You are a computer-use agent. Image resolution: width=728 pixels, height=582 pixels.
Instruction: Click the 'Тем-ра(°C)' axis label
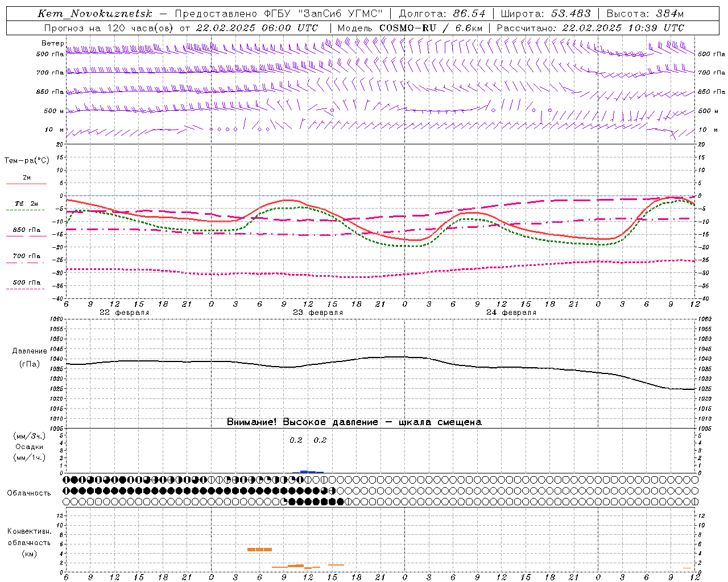pos(27,161)
